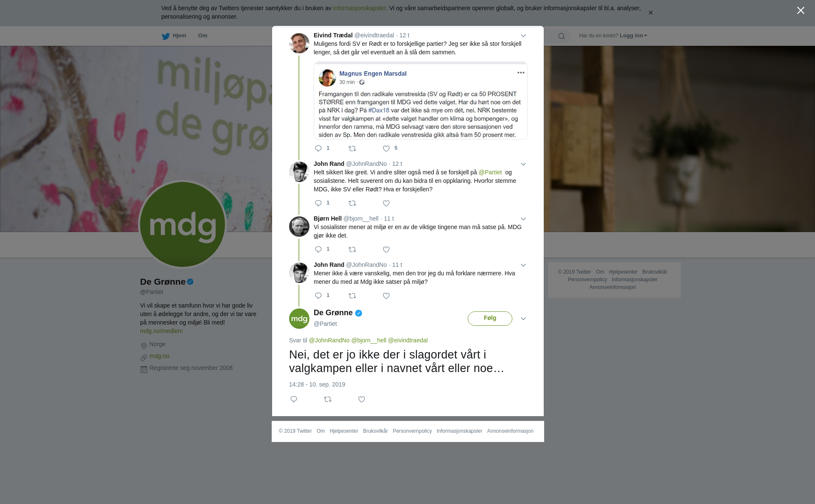Retweet Bjørn Hell's tweet
815x504 pixels.
click(352, 249)
